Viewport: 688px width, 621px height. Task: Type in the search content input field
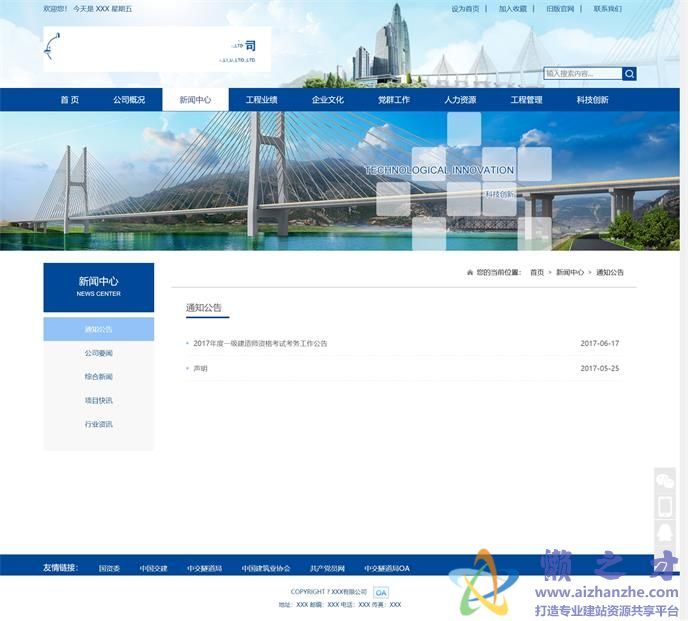582,73
